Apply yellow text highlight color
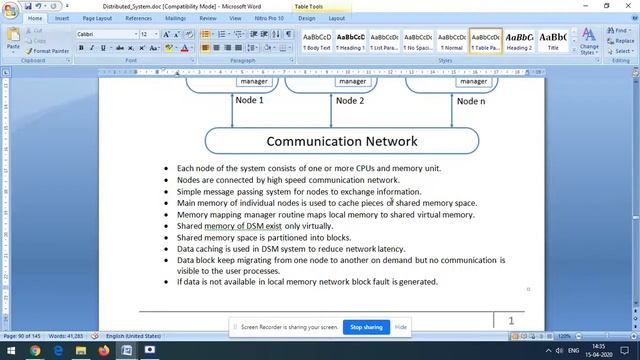The width and height of the screenshot is (640, 360). pos(168,48)
